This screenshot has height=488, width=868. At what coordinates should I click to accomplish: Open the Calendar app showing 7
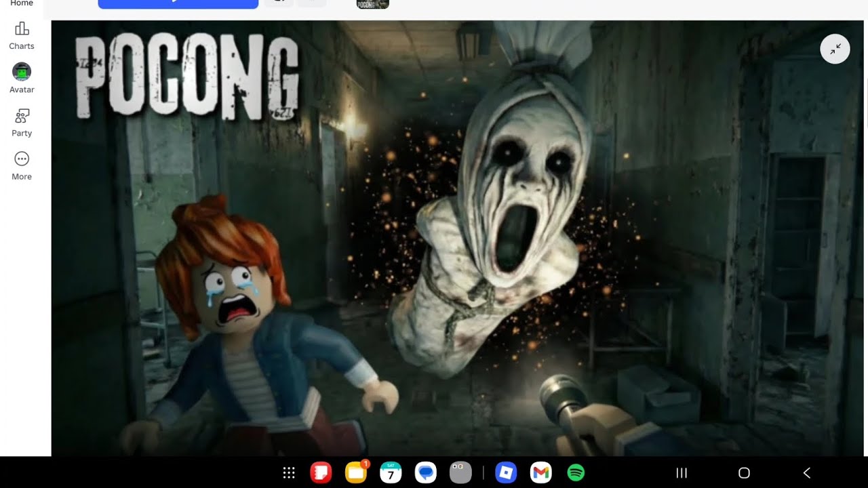(x=391, y=473)
